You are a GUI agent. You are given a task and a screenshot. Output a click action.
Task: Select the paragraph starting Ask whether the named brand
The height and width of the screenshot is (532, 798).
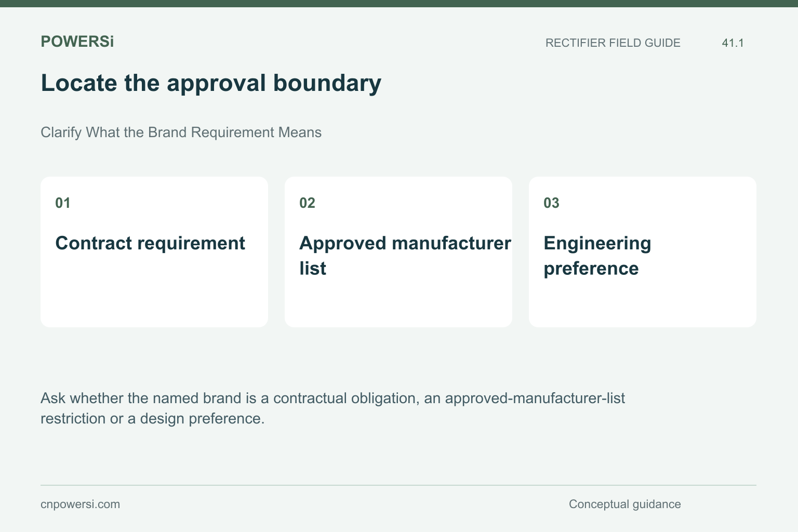(332, 408)
